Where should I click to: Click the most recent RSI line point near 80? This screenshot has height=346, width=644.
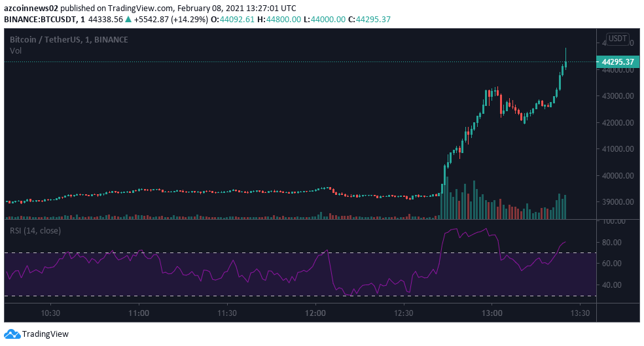point(565,242)
